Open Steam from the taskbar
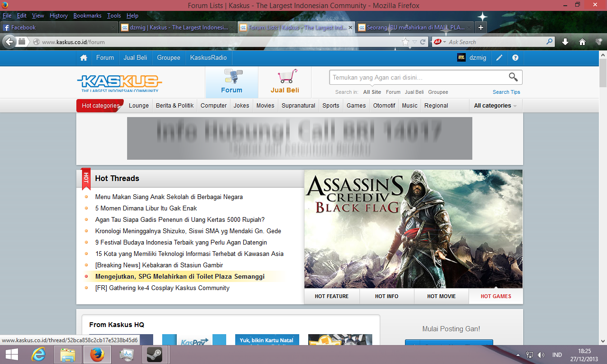607x364 pixels. 154,355
